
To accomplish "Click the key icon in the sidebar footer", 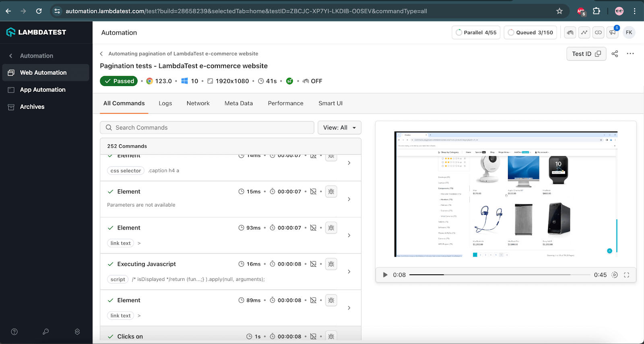I will pos(46,332).
